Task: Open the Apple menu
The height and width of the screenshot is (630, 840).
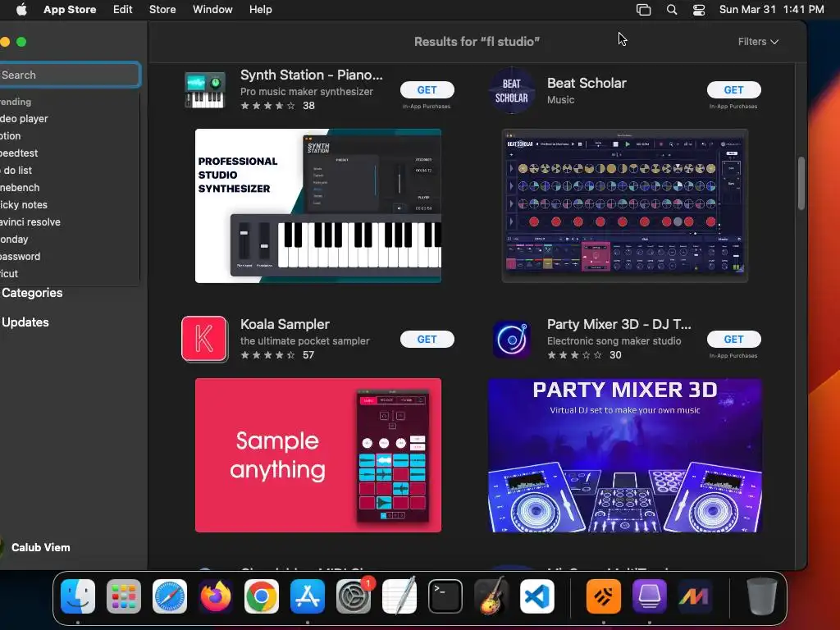Action: pyautogui.click(x=21, y=10)
